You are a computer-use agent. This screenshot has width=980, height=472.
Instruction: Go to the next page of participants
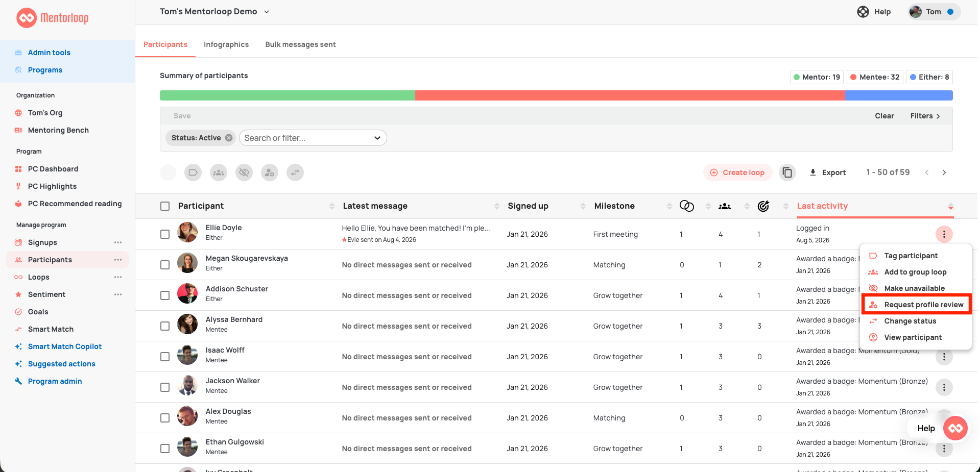[944, 172]
